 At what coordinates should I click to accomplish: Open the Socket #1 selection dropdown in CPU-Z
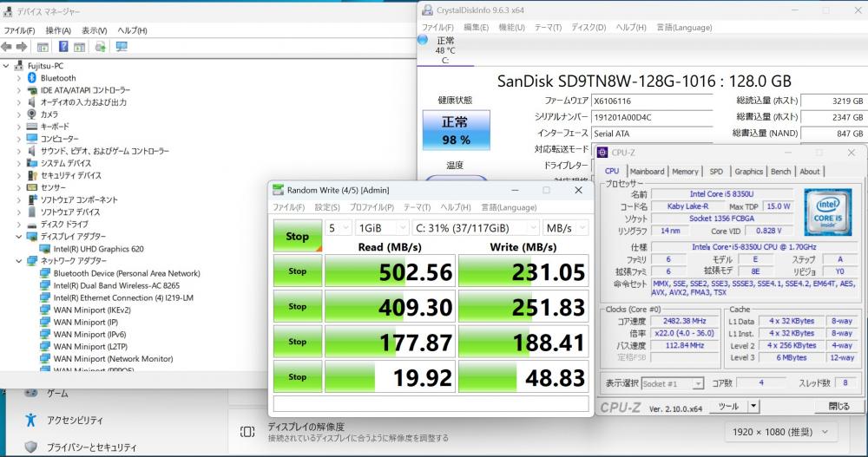click(x=673, y=383)
